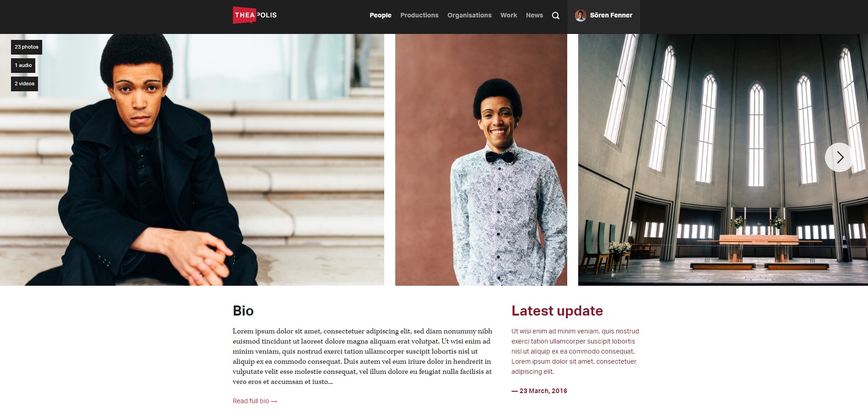Open the People menu item
Viewport: 868px width, 416px height.
coord(380,15)
